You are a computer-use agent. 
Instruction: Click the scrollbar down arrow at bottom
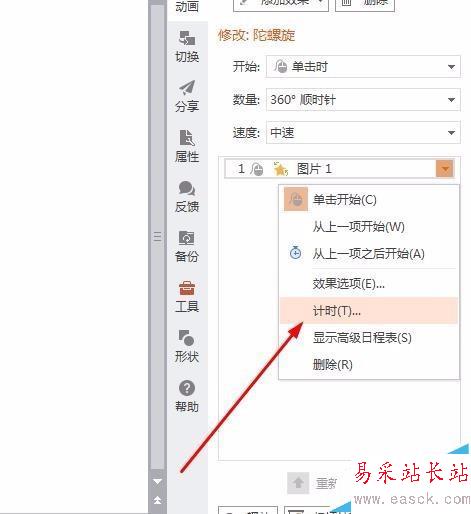[x=157, y=481]
